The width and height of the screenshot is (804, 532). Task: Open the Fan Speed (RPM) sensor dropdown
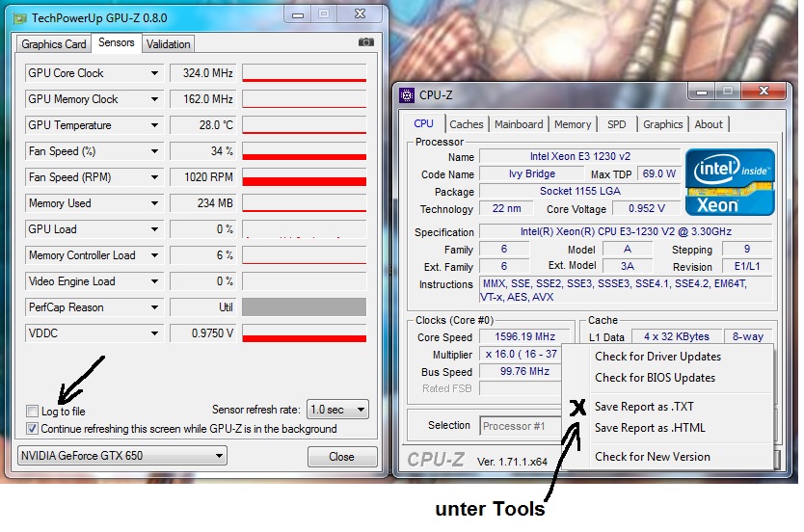[x=154, y=177]
